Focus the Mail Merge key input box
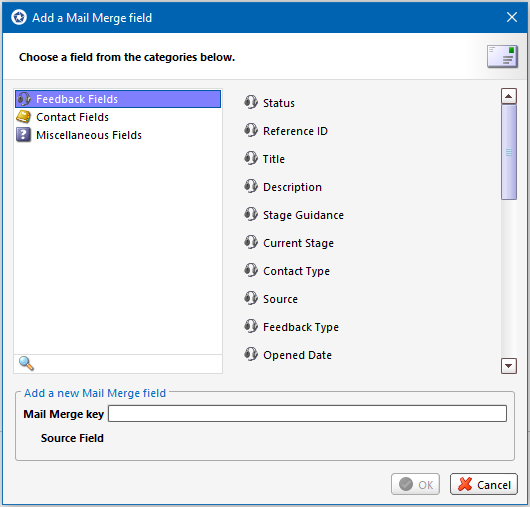The image size is (530, 507). [x=307, y=413]
